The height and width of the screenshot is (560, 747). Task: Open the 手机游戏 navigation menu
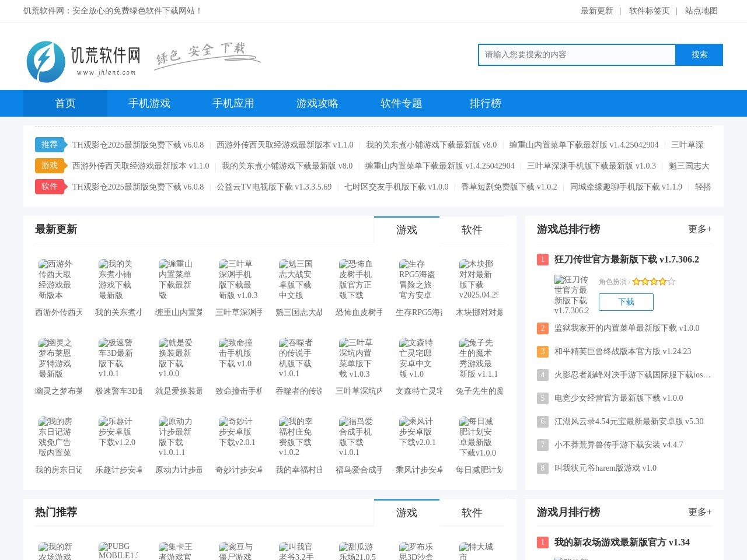point(149,103)
